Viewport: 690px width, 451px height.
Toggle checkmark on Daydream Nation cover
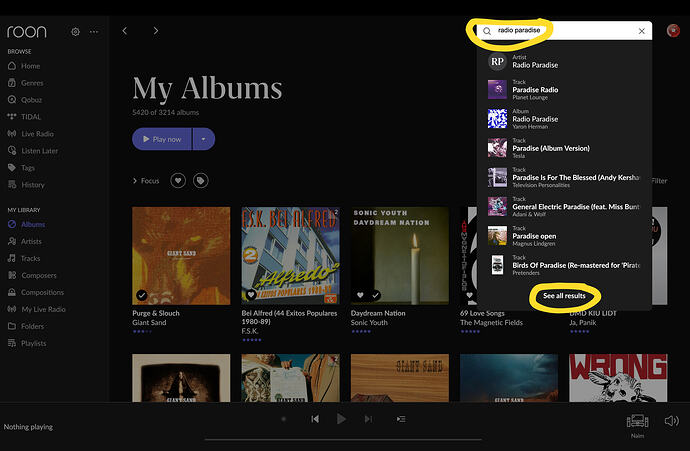(375, 295)
